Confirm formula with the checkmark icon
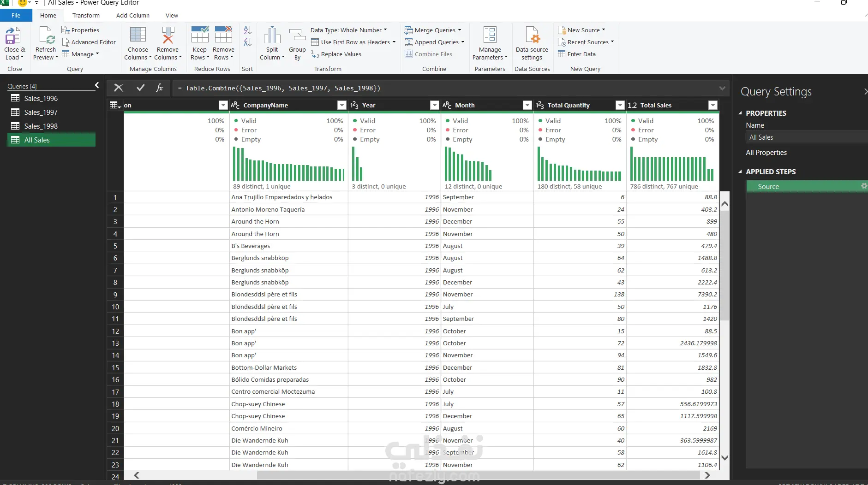 (141, 88)
